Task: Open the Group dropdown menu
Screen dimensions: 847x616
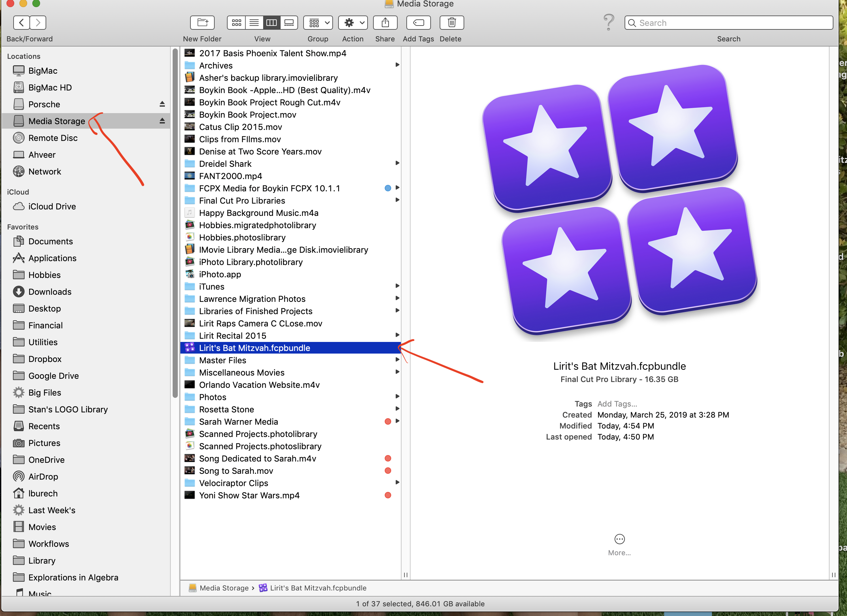Action: pyautogui.click(x=318, y=23)
